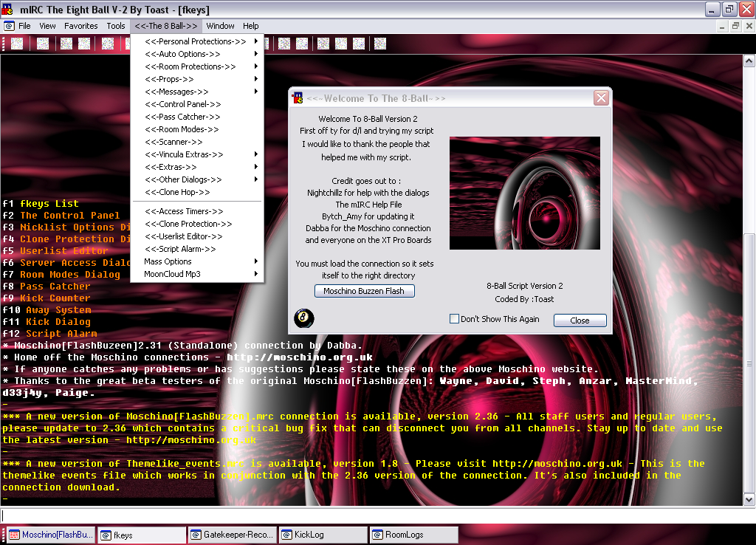Click the scrollbar down arrow in the fkeys window

click(749, 500)
